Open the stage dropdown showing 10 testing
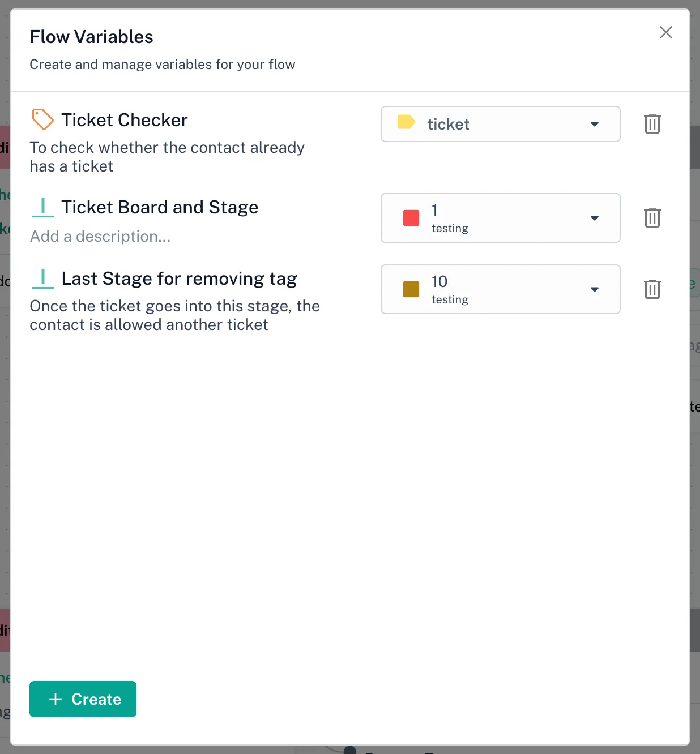This screenshot has height=754, width=700. [594, 289]
